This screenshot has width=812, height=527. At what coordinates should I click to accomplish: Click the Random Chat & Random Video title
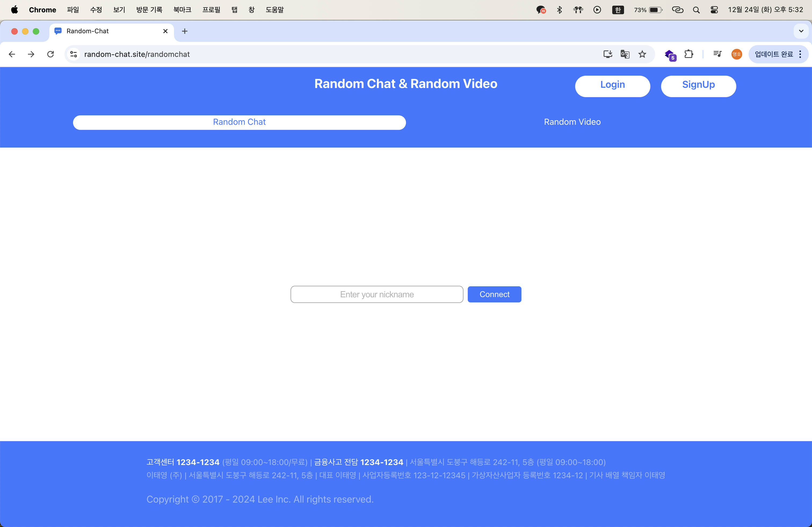406,84
